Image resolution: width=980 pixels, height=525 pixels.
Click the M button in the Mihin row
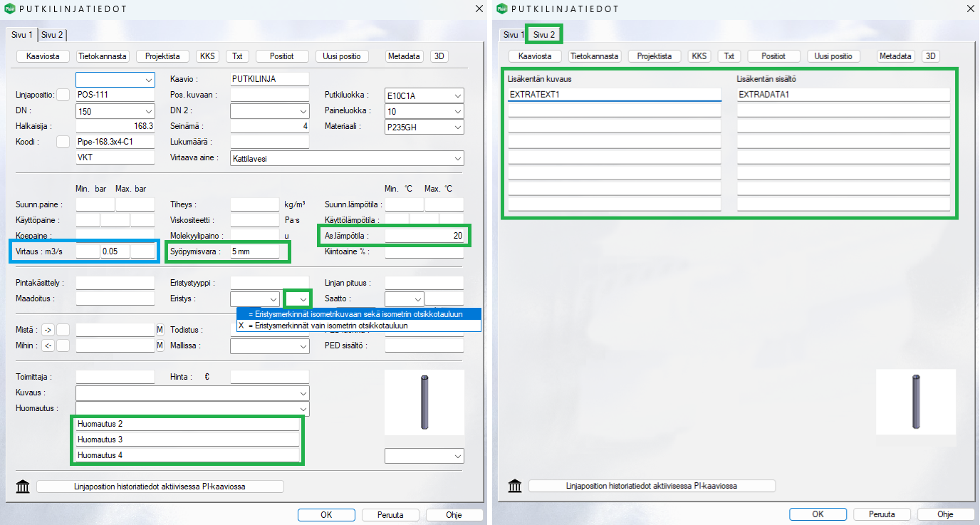160,346
